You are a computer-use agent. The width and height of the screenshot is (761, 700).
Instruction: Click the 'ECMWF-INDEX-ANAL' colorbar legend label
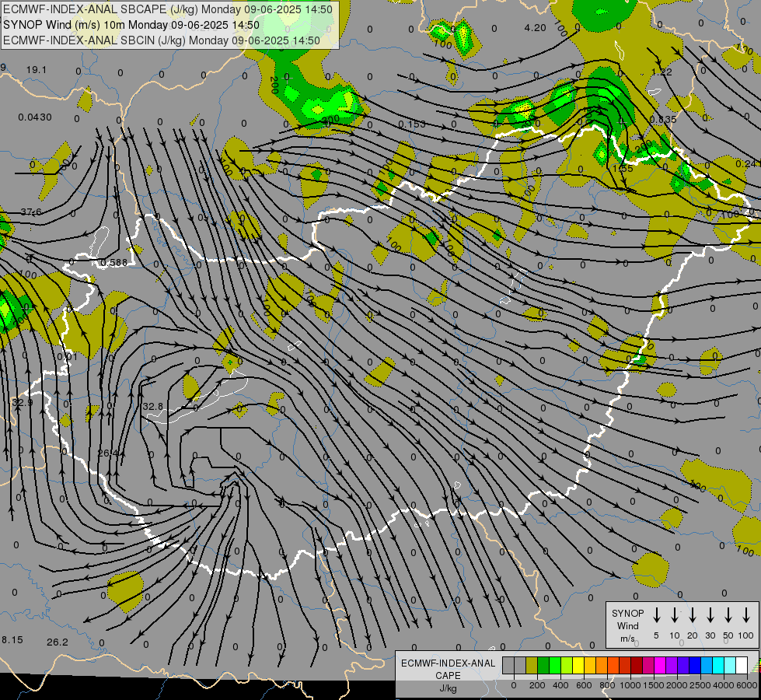click(x=448, y=663)
